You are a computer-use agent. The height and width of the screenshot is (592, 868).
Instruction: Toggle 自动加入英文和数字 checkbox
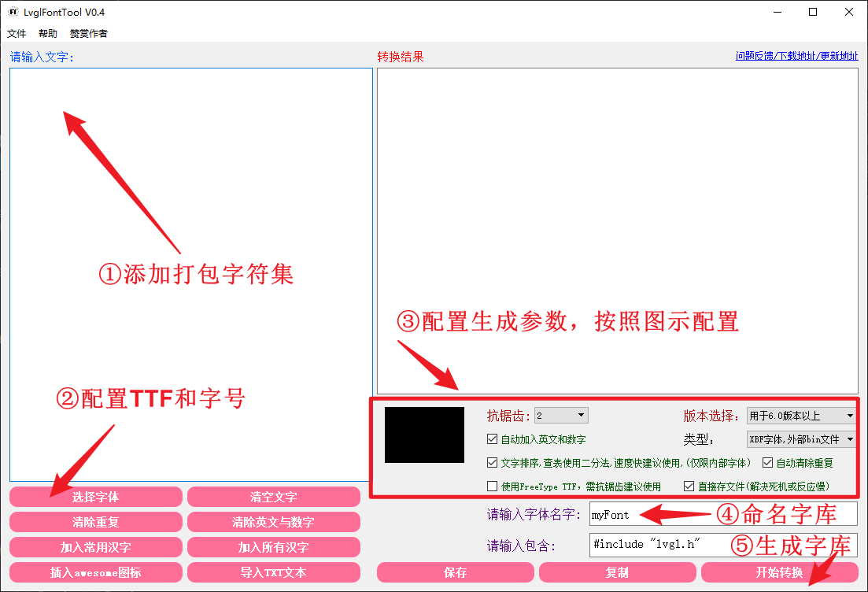[492, 439]
